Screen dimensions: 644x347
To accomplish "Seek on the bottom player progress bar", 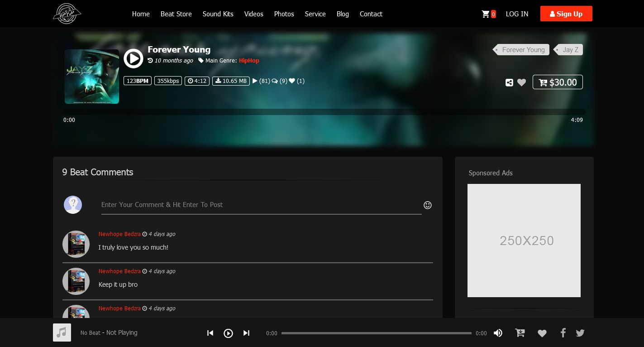I will tap(376, 333).
